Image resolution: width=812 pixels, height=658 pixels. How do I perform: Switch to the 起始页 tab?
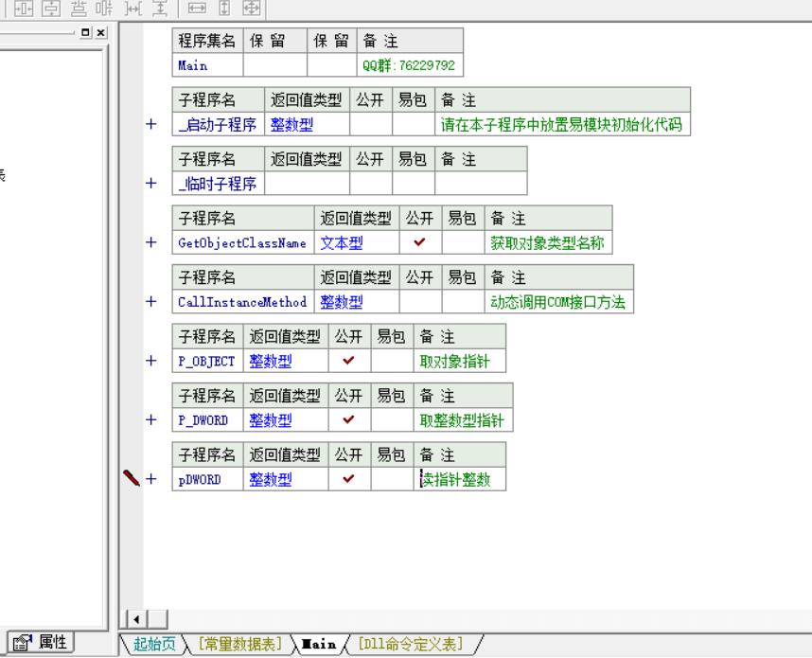pyautogui.click(x=154, y=644)
